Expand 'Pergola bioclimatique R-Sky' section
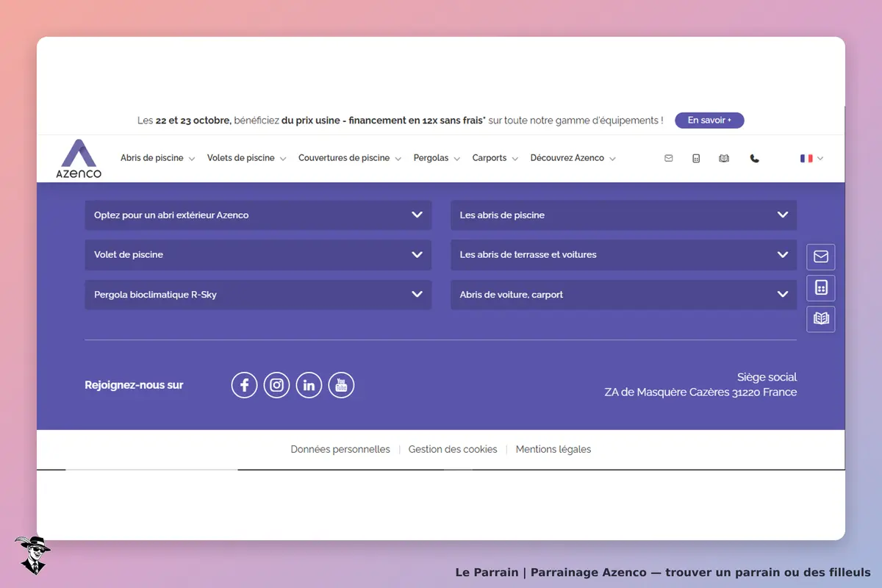882x588 pixels. (x=258, y=295)
